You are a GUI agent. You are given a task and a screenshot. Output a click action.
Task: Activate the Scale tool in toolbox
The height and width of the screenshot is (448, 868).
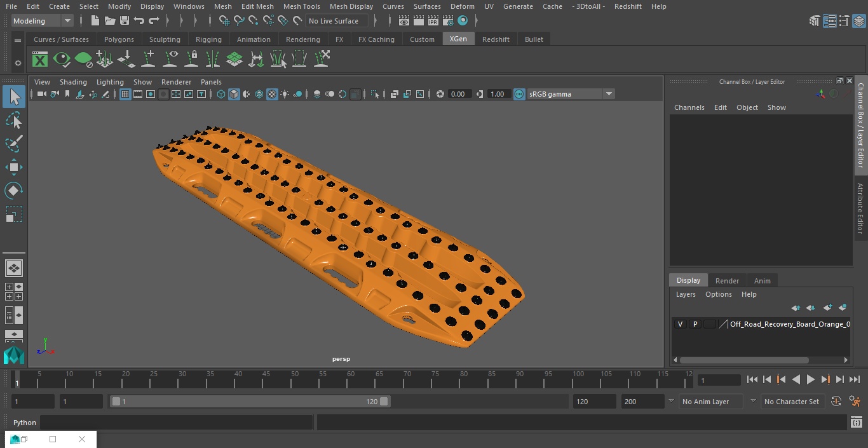14,214
